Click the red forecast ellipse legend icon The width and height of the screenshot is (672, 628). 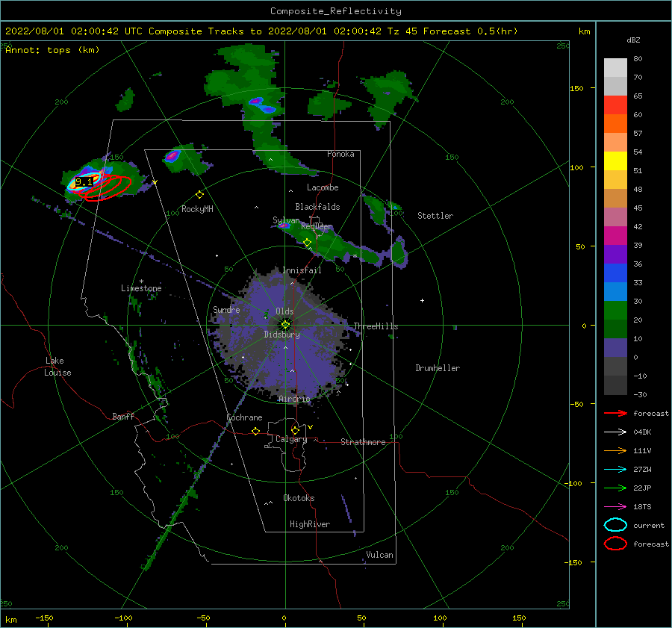(x=615, y=544)
